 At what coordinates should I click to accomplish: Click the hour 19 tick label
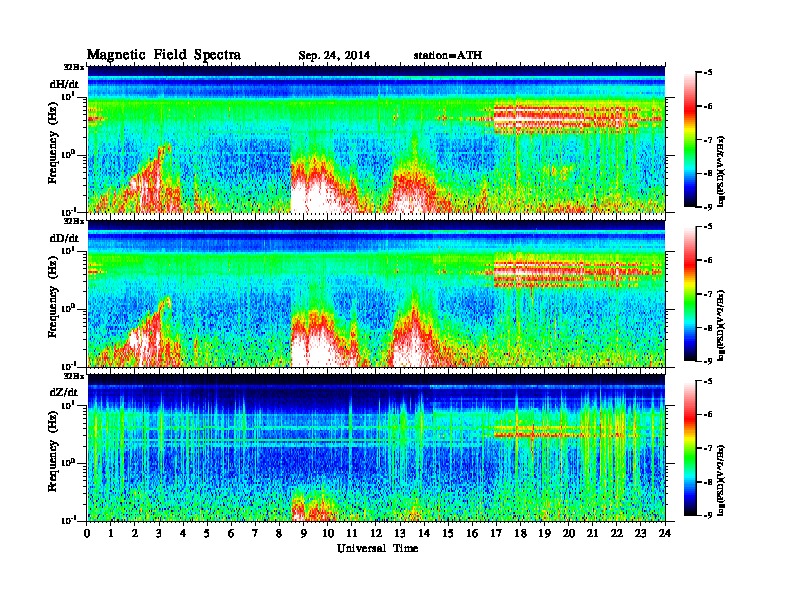point(544,533)
